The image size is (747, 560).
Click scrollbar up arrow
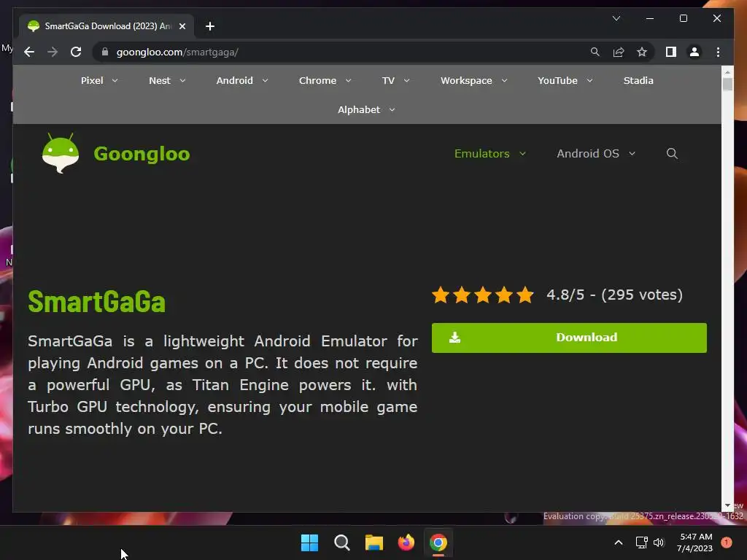(727, 72)
